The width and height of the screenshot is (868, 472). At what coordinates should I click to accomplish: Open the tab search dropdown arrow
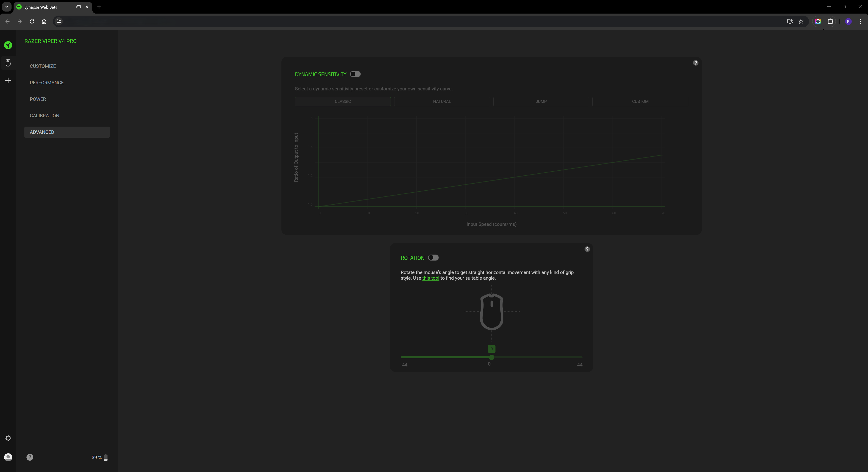click(x=6, y=7)
